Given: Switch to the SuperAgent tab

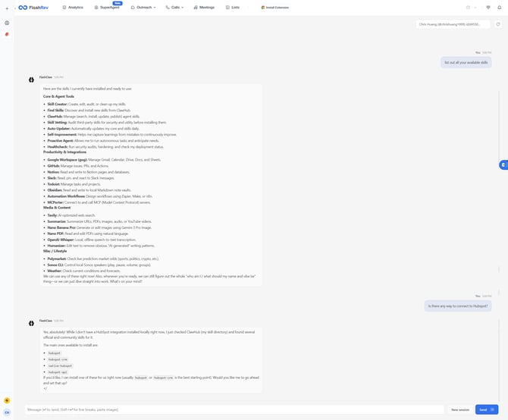Looking at the screenshot, I should point(108,8).
